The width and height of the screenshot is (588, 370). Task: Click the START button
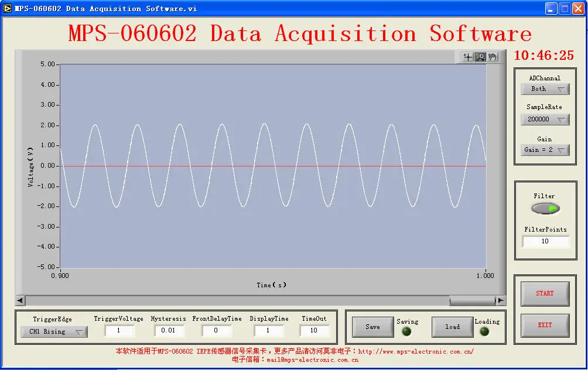point(545,293)
